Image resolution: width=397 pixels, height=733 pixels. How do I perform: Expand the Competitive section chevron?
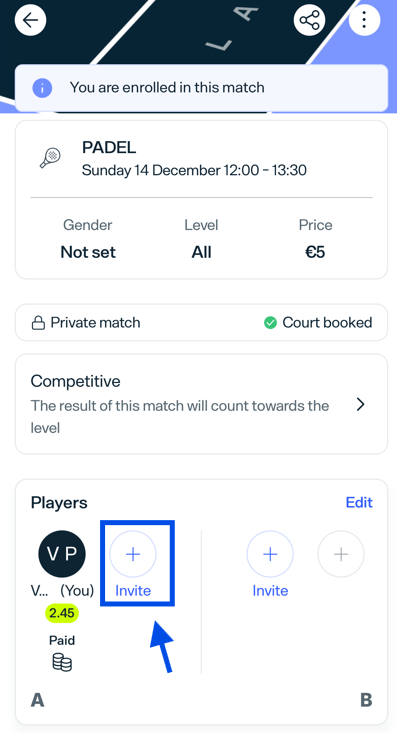point(360,404)
